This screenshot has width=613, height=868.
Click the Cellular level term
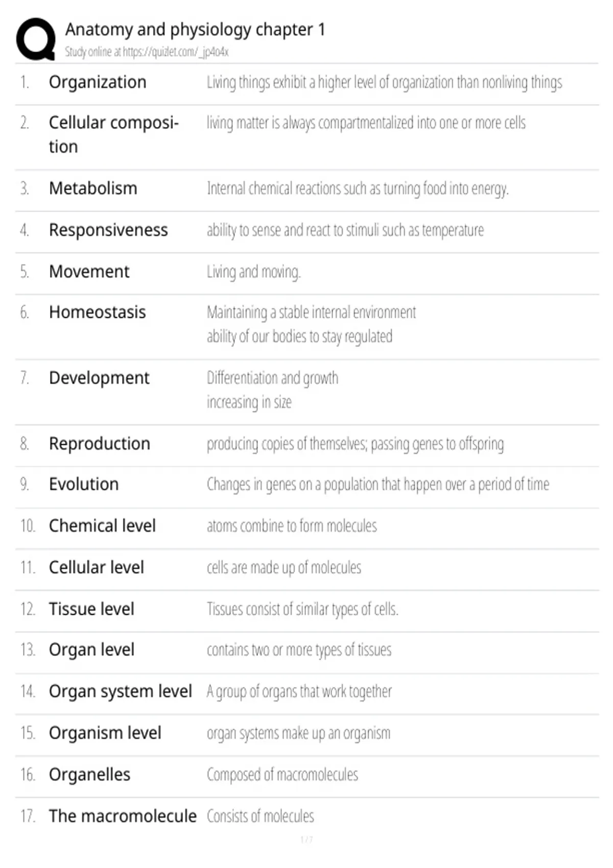97,567
